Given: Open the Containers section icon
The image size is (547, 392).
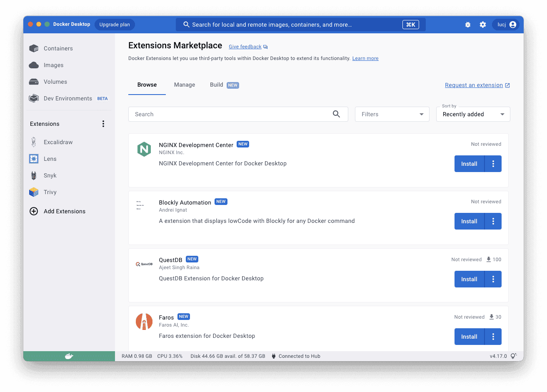Looking at the screenshot, I should (34, 48).
